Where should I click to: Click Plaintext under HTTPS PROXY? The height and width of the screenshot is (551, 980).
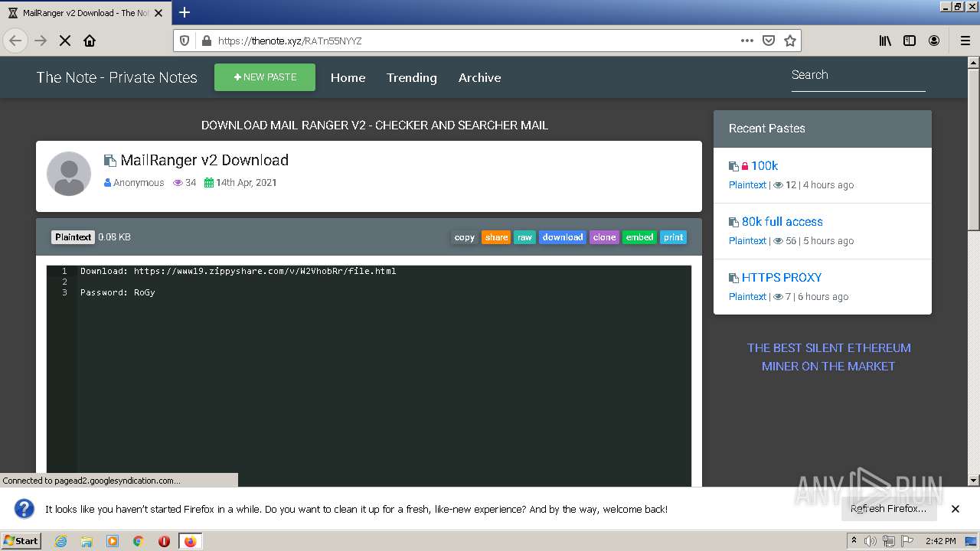pos(747,296)
